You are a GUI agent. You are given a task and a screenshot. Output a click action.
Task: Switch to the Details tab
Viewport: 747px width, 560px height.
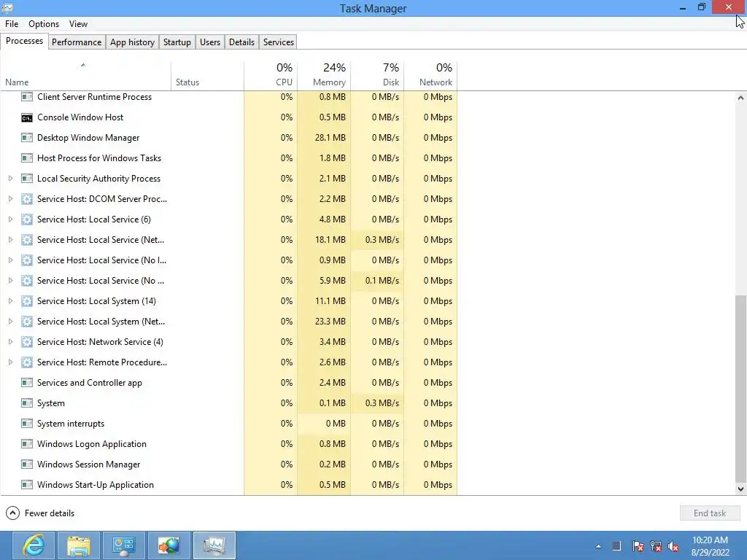coord(241,42)
